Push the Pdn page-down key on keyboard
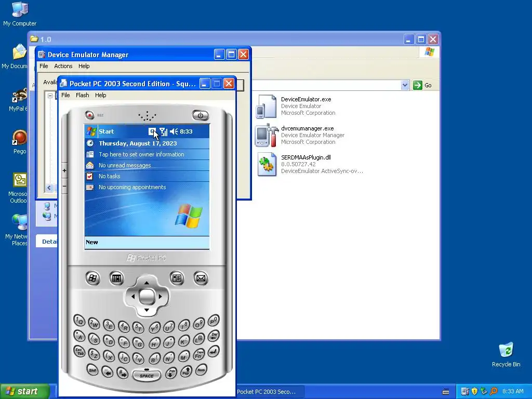The height and width of the screenshot is (399, 532). (171, 373)
